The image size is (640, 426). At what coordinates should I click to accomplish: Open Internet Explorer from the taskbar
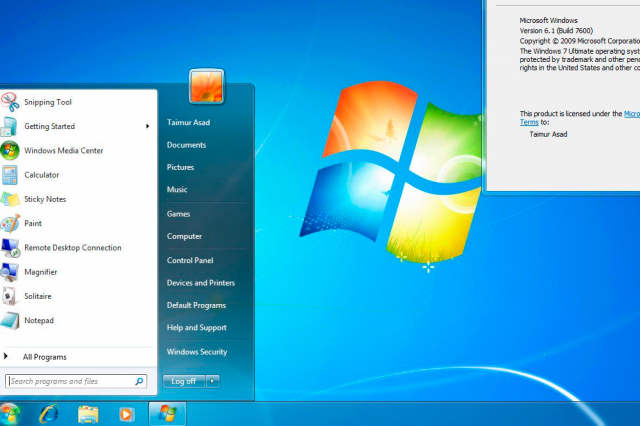click(x=49, y=414)
